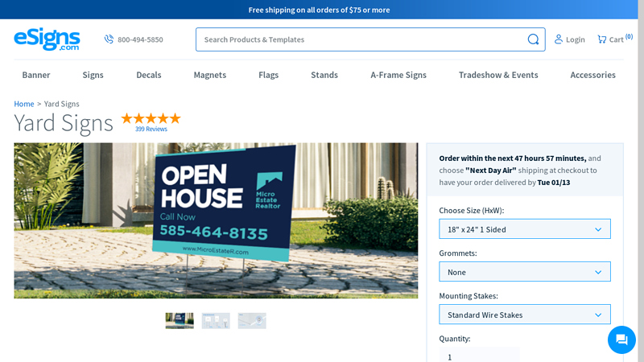
Task: Open the Banner menu
Action: (36, 75)
